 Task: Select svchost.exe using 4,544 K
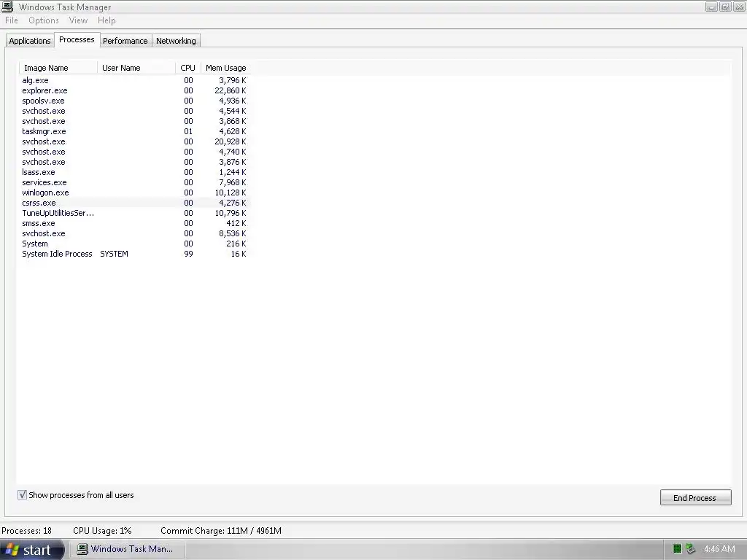134,111
